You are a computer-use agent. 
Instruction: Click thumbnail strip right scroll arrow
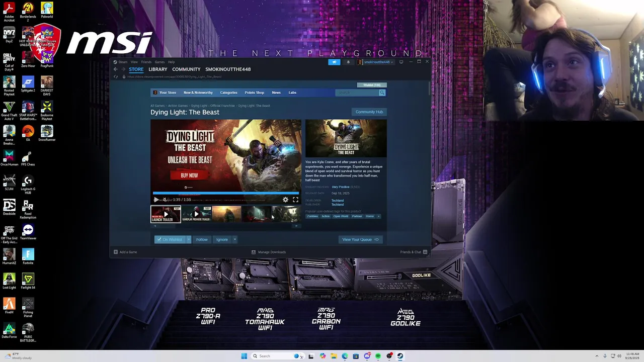[296, 226]
